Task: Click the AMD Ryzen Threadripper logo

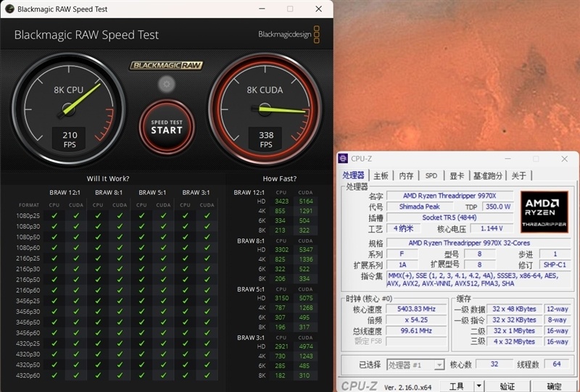Action: point(546,210)
